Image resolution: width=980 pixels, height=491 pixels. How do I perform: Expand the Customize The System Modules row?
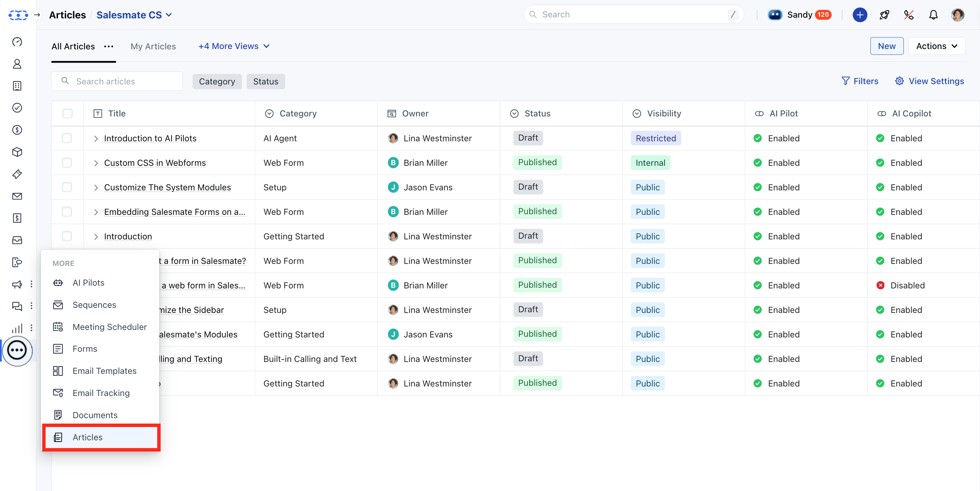(96, 188)
